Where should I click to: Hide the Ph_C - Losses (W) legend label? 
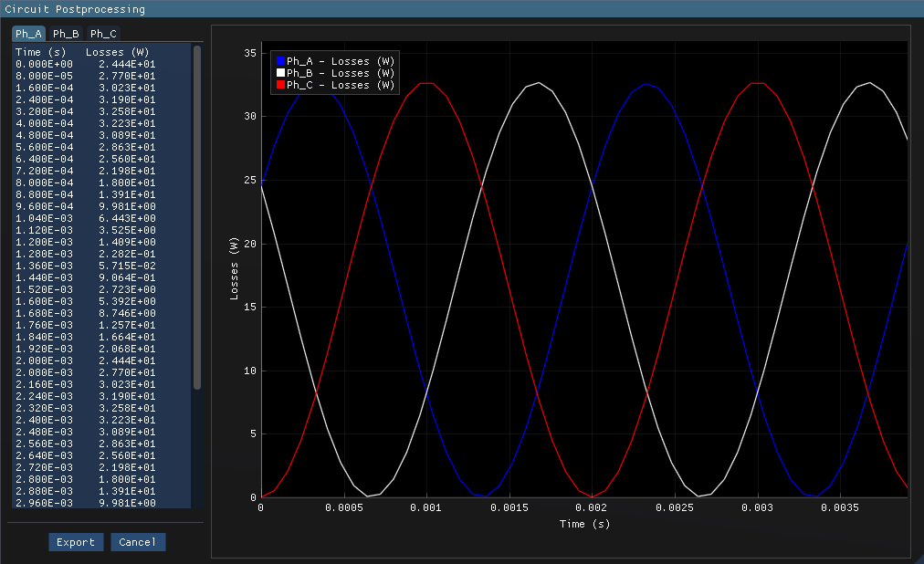point(341,85)
